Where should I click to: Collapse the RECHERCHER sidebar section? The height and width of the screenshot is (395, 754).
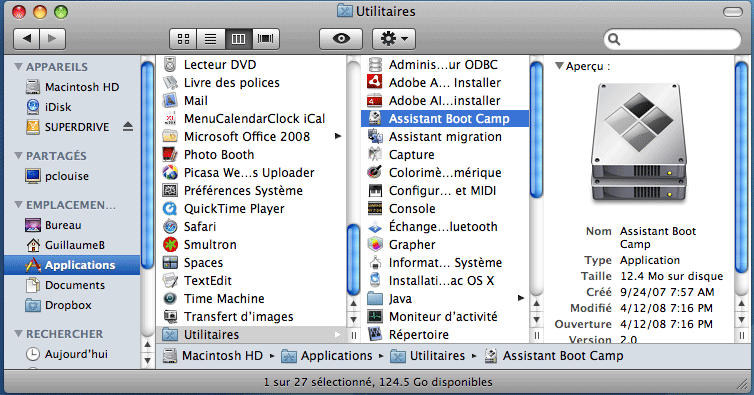pos(18,333)
